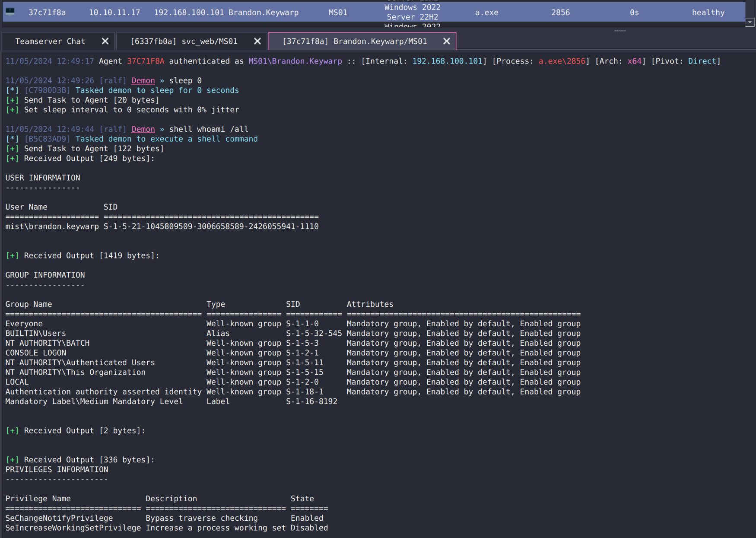The width and height of the screenshot is (756, 538).
Task: Click the Demon link beside sleep 0
Action: click(x=143, y=80)
